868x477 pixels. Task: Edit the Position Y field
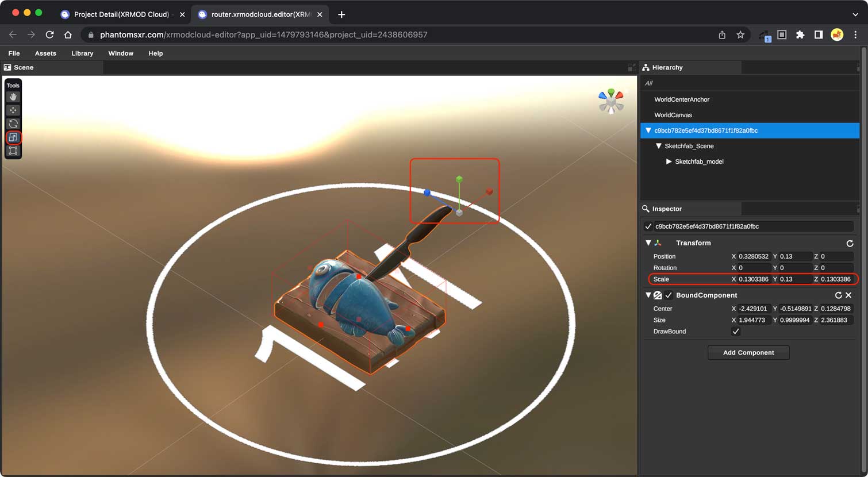[x=796, y=256]
